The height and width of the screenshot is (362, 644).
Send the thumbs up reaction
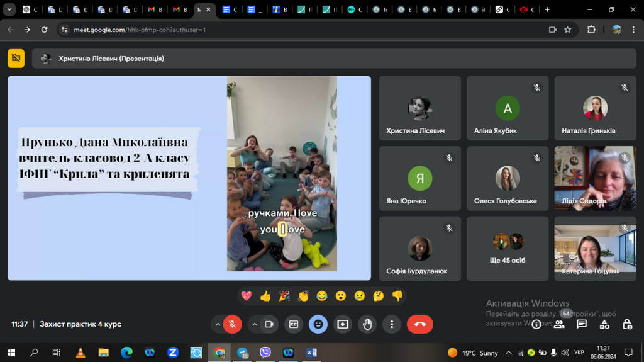pos(265,296)
